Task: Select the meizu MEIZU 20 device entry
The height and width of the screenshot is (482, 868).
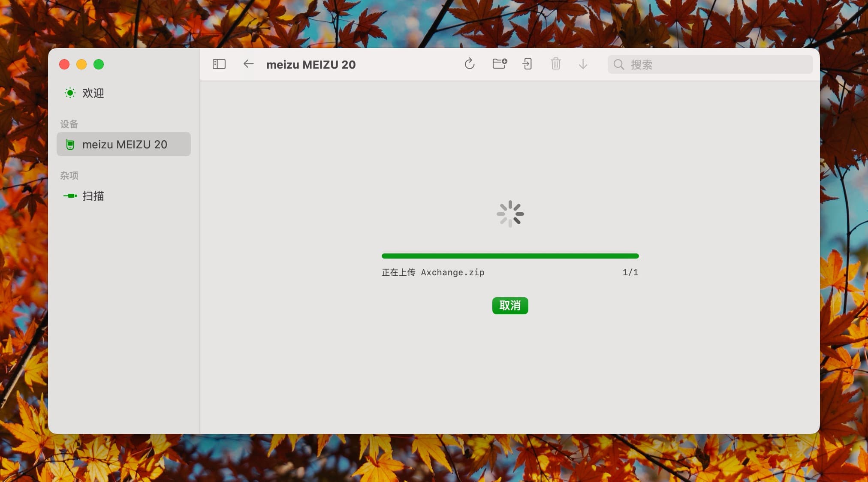Action: [x=124, y=145]
